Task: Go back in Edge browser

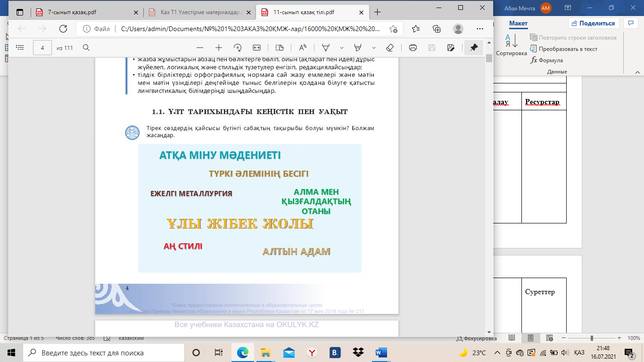Action: 22,29
